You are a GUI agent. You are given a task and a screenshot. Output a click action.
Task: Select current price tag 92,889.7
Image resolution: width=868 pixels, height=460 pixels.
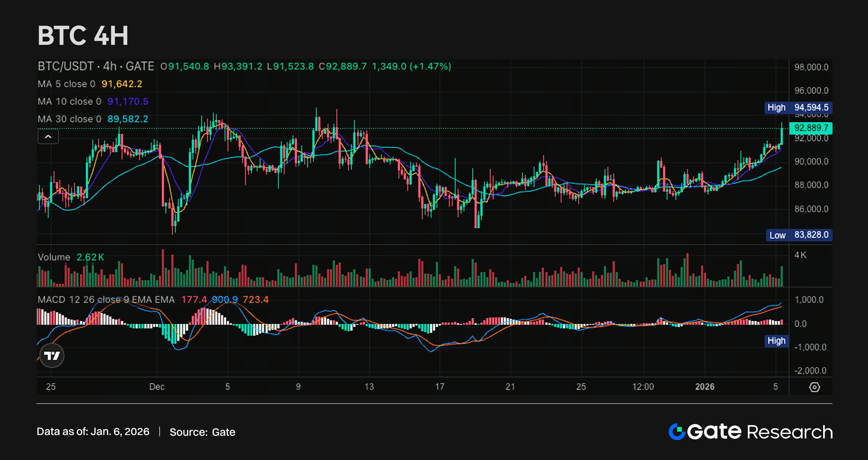click(x=811, y=128)
